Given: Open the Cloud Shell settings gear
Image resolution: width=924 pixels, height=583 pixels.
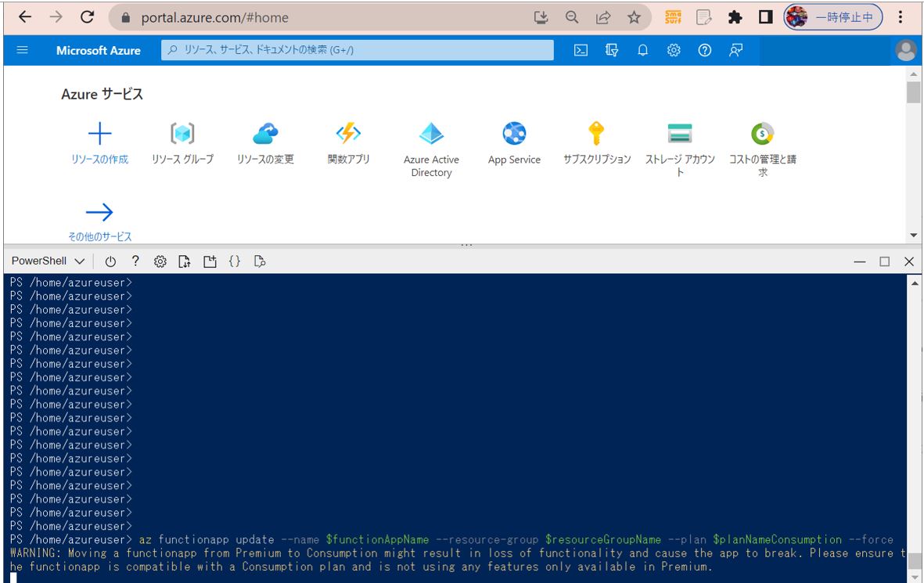Looking at the screenshot, I should coord(160,261).
